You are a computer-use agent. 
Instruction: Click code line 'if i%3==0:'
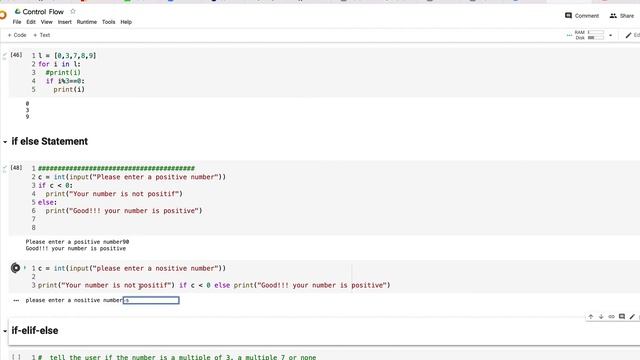click(65, 81)
